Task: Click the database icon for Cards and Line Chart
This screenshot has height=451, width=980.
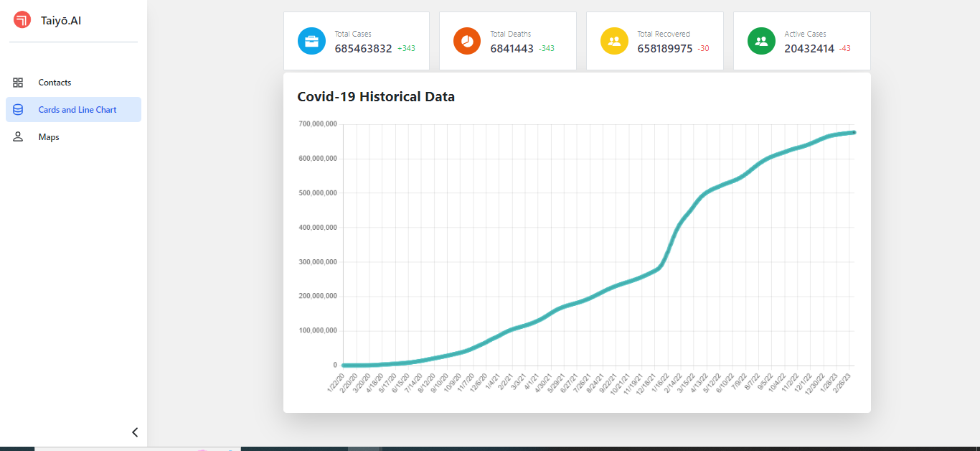Action: [18, 109]
